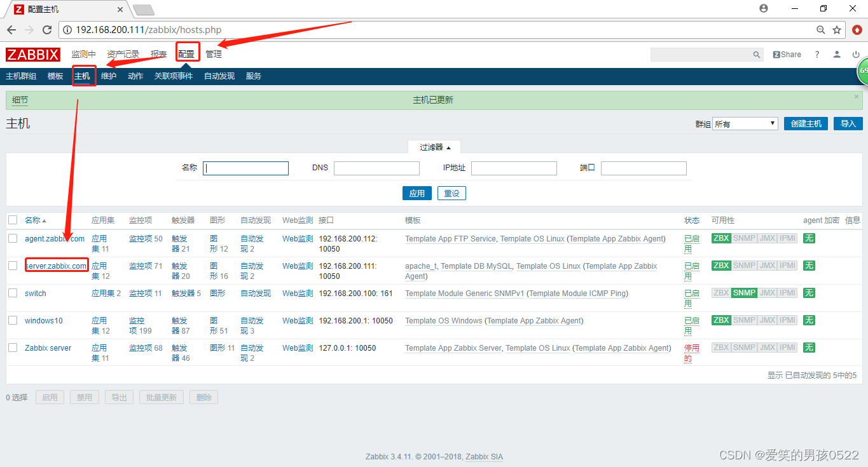Open the server.zabbix.com host link
The width and height of the screenshot is (868, 467).
(56, 266)
